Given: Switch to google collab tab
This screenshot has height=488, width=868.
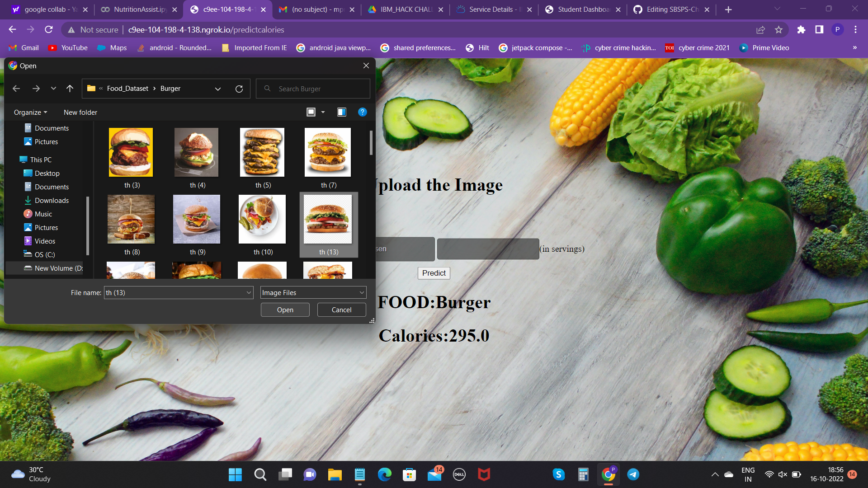Looking at the screenshot, I should click(50, 9).
